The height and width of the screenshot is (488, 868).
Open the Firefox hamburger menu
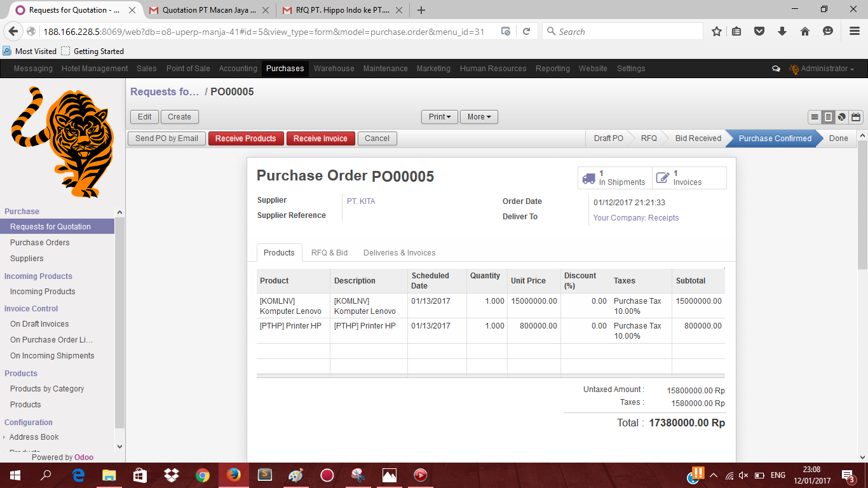(855, 31)
